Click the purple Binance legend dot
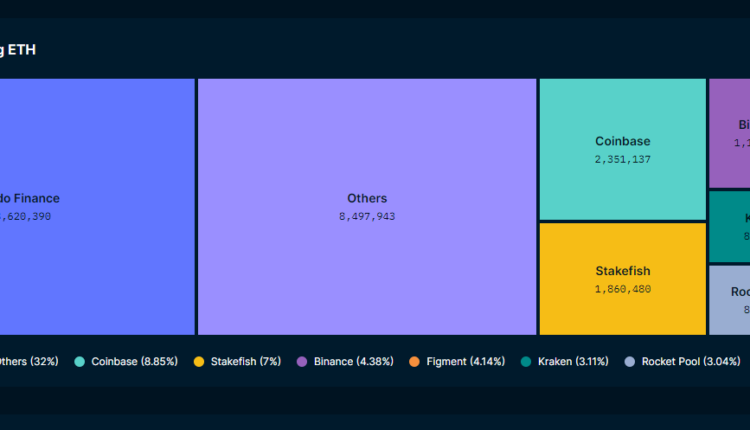 (302, 361)
